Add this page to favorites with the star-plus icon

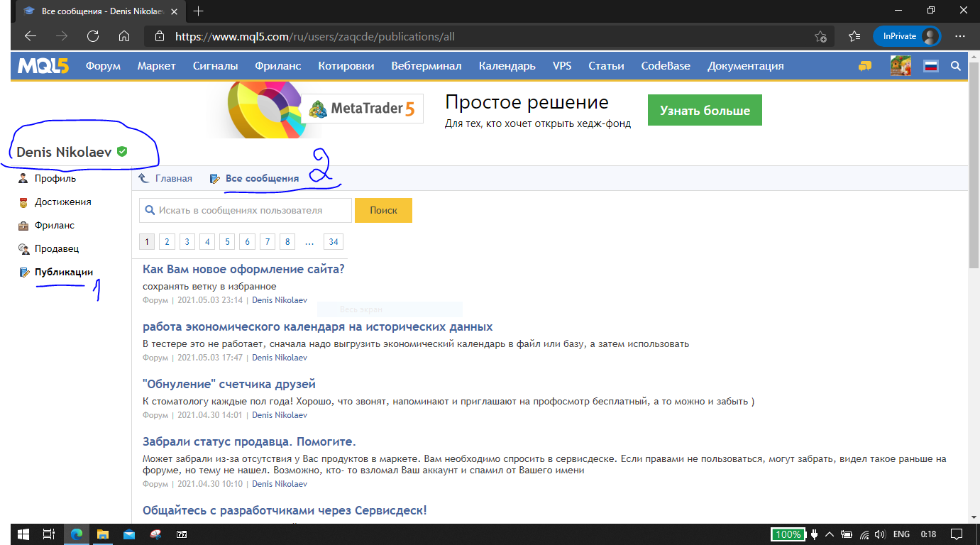click(x=820, y=36)
